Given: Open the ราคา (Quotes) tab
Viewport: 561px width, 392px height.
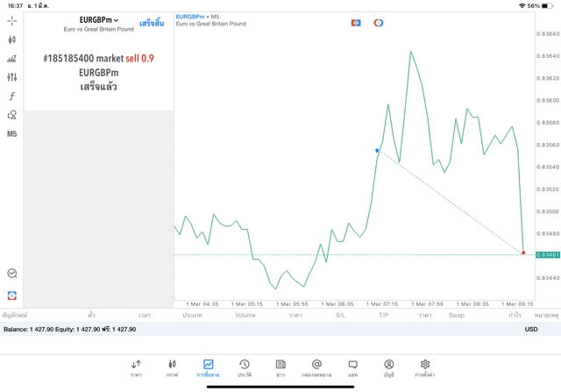Looking at the screenshot, I should tap(136, 367).
